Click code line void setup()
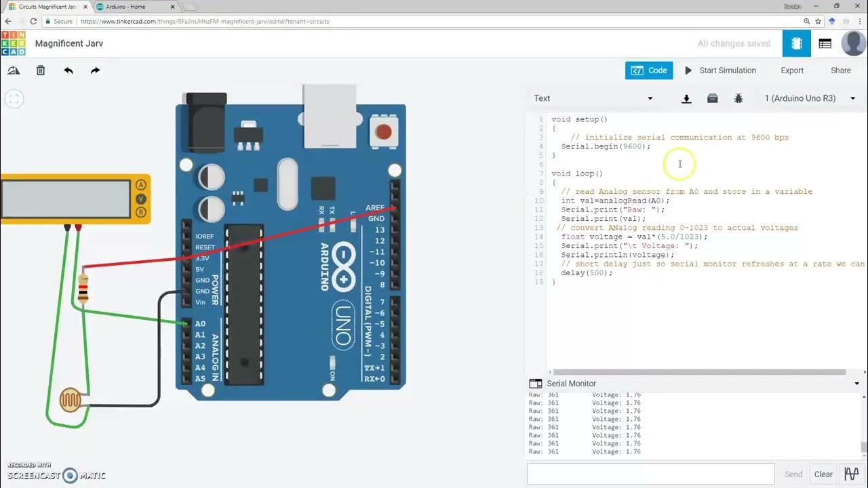This screenshot has width=868, height=488. [579, 119]
